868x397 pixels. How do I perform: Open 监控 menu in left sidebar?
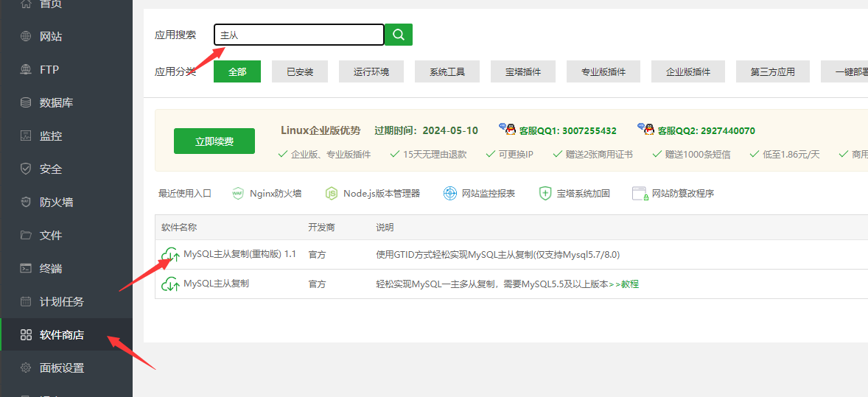click(x=66, y=136)
